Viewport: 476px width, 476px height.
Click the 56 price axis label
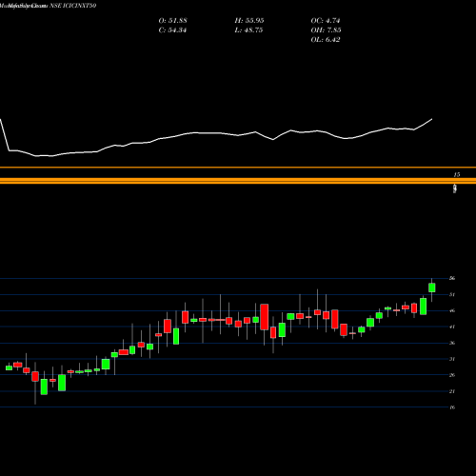click(x=452, y=278)
